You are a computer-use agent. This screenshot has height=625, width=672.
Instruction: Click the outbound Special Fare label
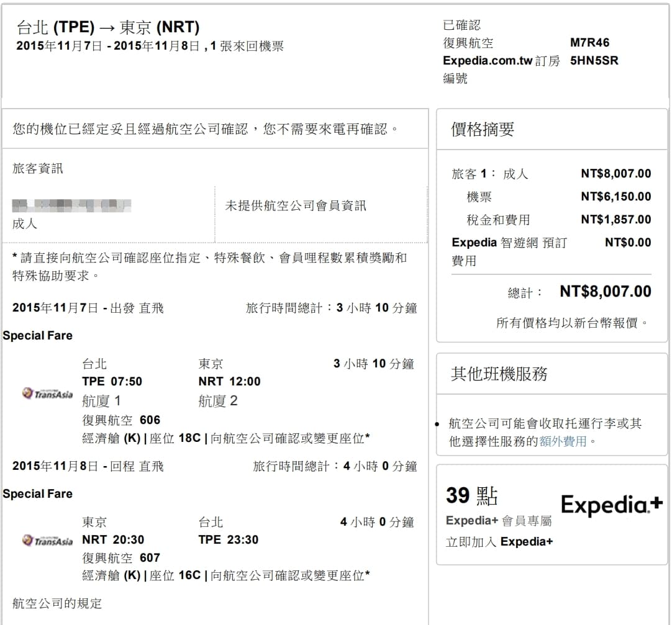click(38, 335)
